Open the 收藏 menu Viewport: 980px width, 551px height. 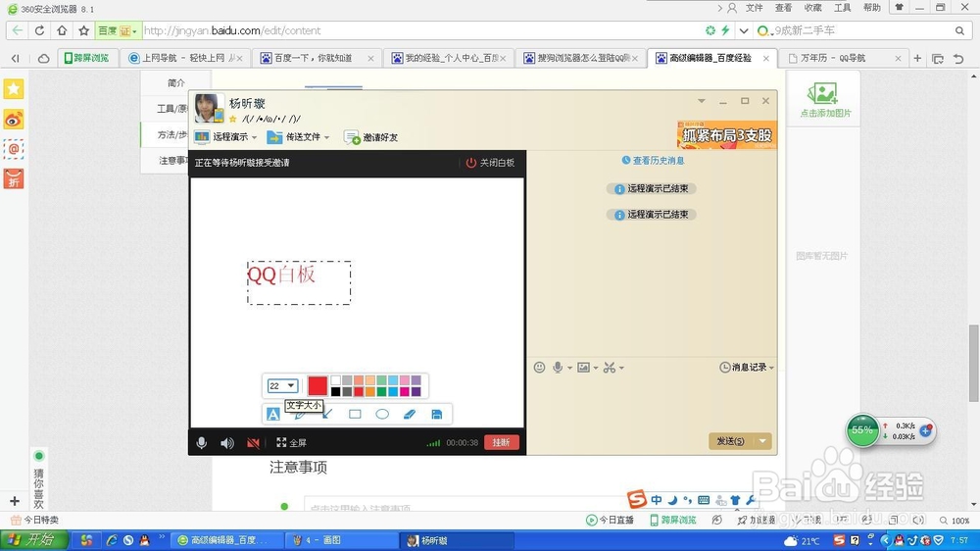click(813, 8)
